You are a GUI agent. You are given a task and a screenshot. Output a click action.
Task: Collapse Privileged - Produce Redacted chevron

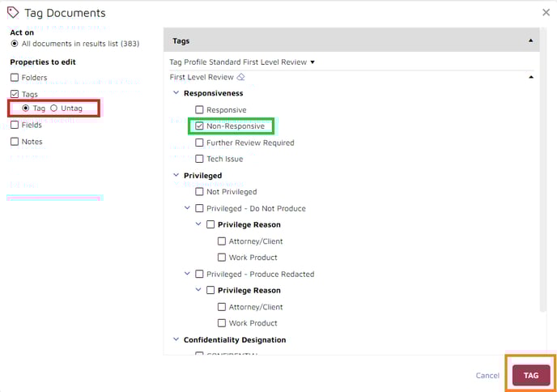[x=187, y=274]
